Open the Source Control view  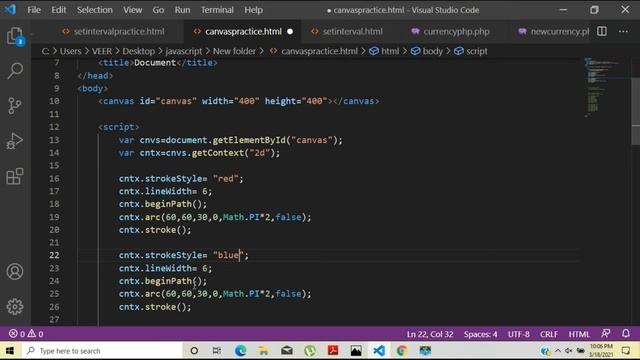(15, 106)
